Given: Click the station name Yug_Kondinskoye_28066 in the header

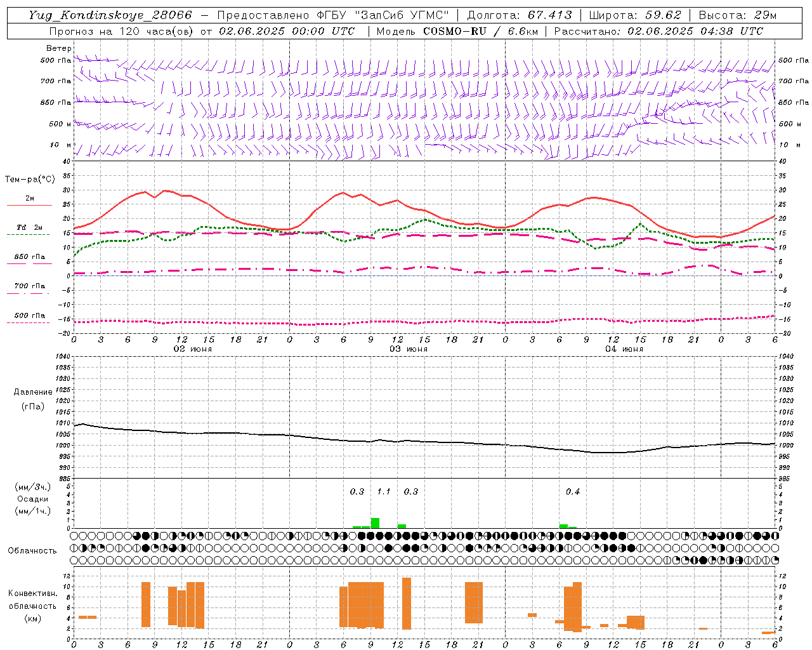Looking at the screenshot, I should [110, 15].
